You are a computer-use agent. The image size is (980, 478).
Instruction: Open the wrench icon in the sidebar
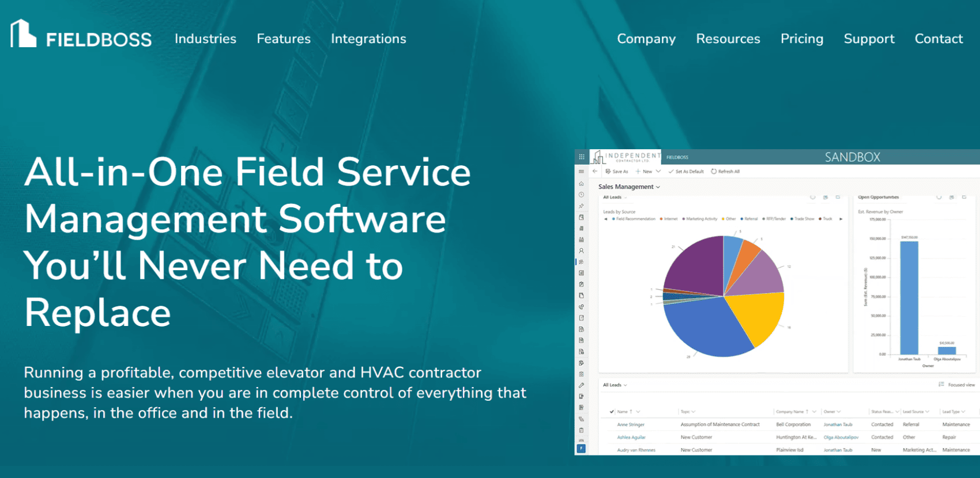(x=581, y=385)
